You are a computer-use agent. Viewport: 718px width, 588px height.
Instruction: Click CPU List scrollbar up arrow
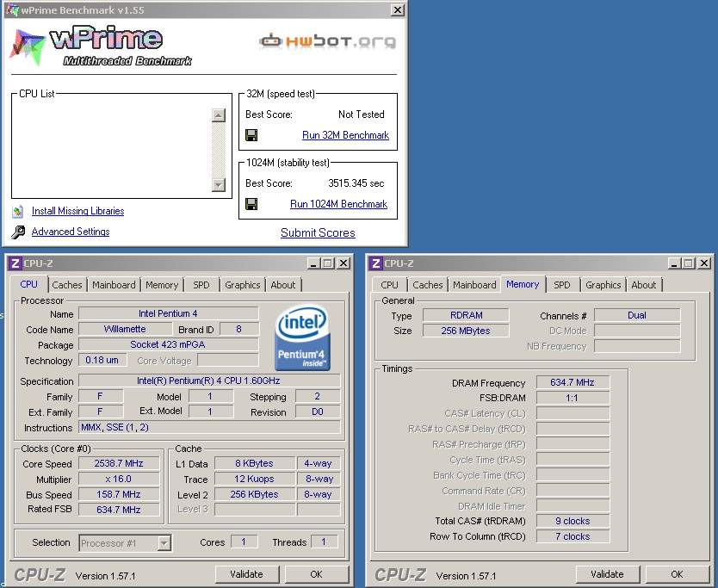(x=219, y=115)
